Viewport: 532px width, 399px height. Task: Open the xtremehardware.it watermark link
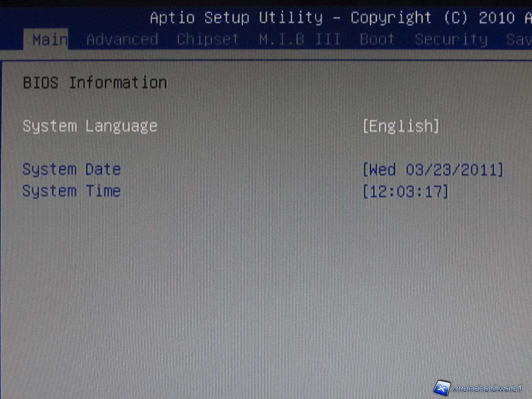pyautogui.click(x=487, y=388)
